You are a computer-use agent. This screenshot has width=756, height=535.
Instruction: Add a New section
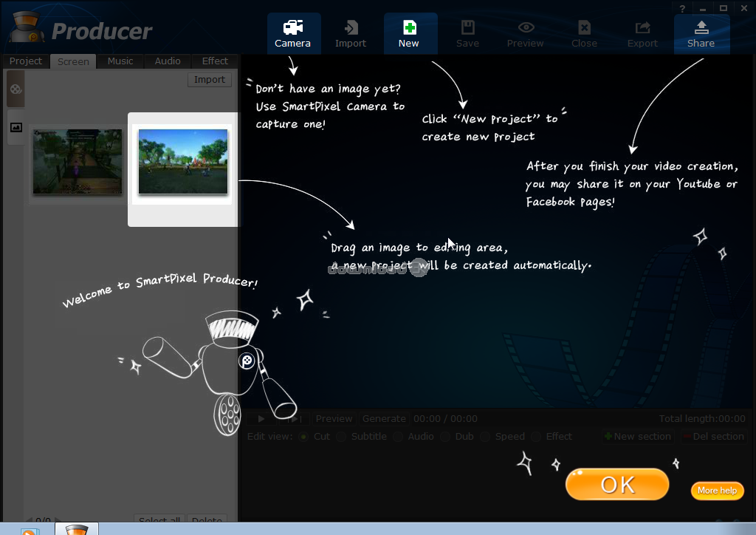pos(637,437)
